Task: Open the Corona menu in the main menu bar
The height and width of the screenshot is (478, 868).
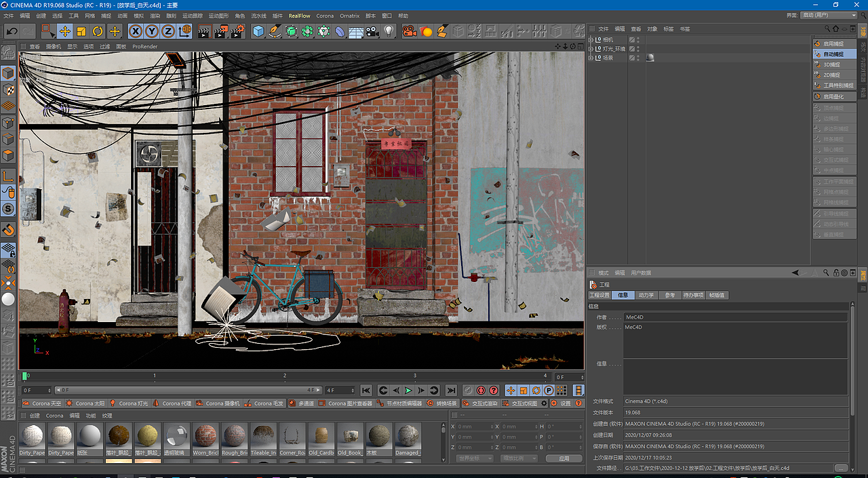Action: coord(325,16)
